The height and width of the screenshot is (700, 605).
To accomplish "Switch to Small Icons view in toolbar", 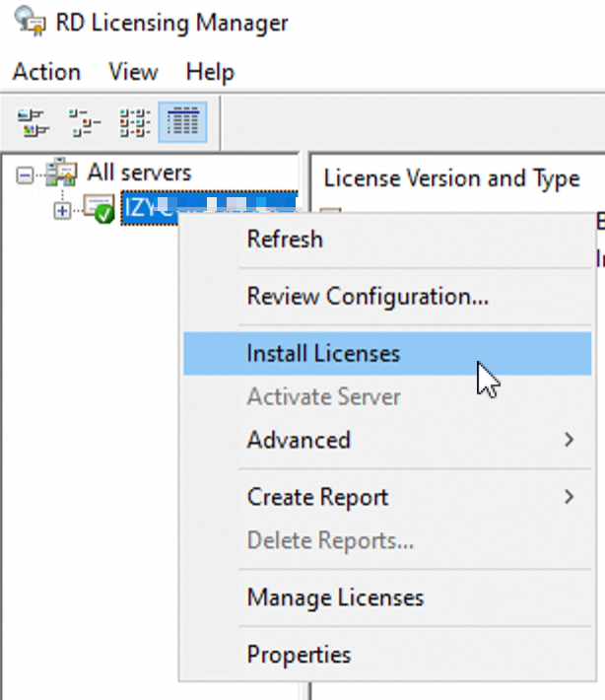I will pyautogui.click(x=84, y=122).
